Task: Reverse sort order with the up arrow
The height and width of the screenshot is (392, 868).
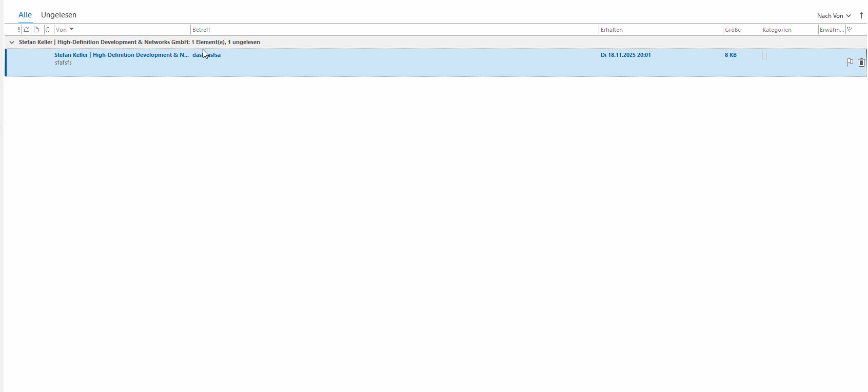Action: coord(861,15)
